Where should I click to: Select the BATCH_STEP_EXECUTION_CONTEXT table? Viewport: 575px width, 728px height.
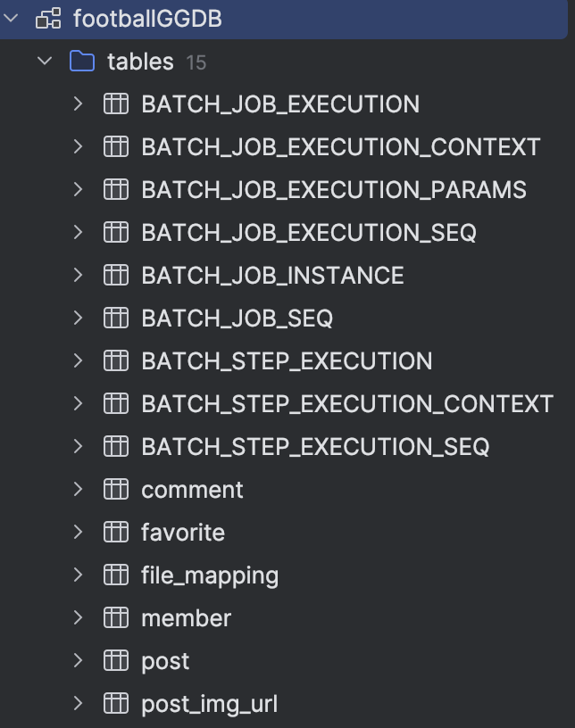pos(346,404)
